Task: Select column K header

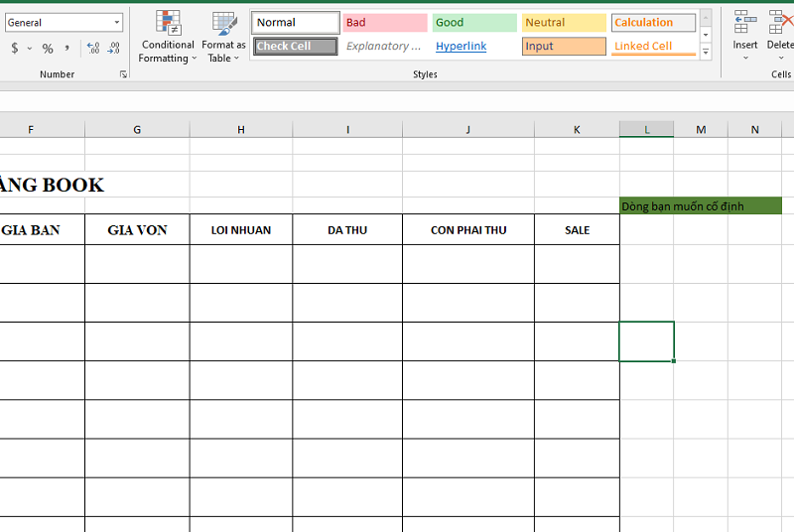Action: 577,130
